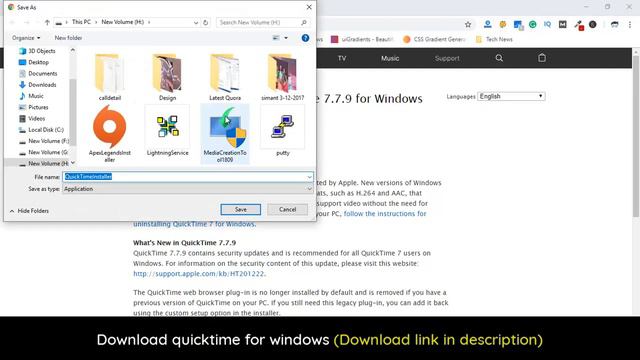Select New Volume (G:) in the navigation pane
The height and width of the screenshot is (360, 640).
pyautogui.click(x=43, y=152)
